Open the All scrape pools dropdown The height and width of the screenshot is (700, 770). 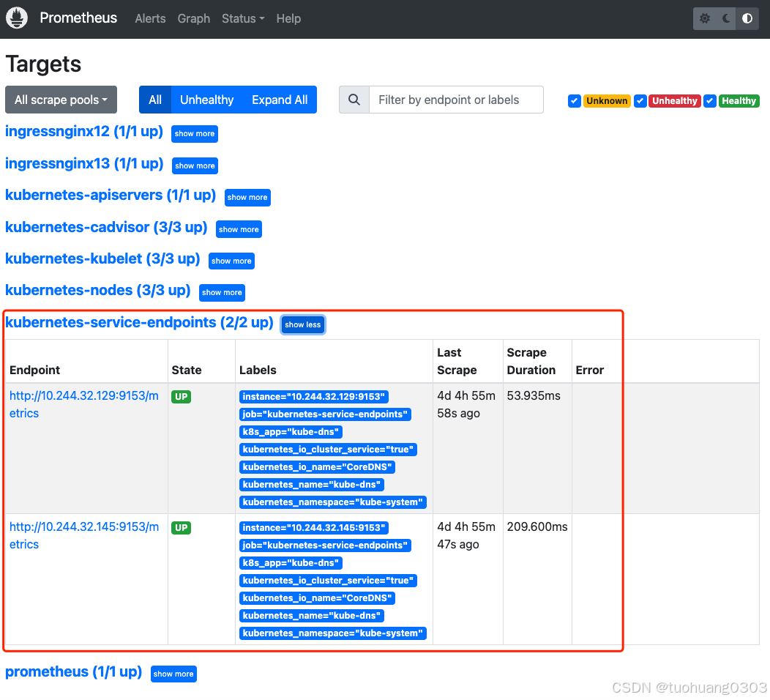click(61, 100)
